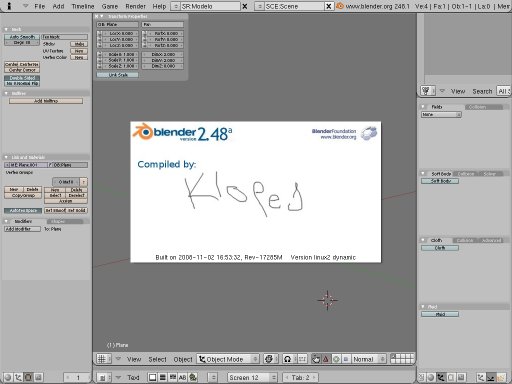512x384 pixels.
Task: Click Link Scale in Transform Properties
Action: 117,75
